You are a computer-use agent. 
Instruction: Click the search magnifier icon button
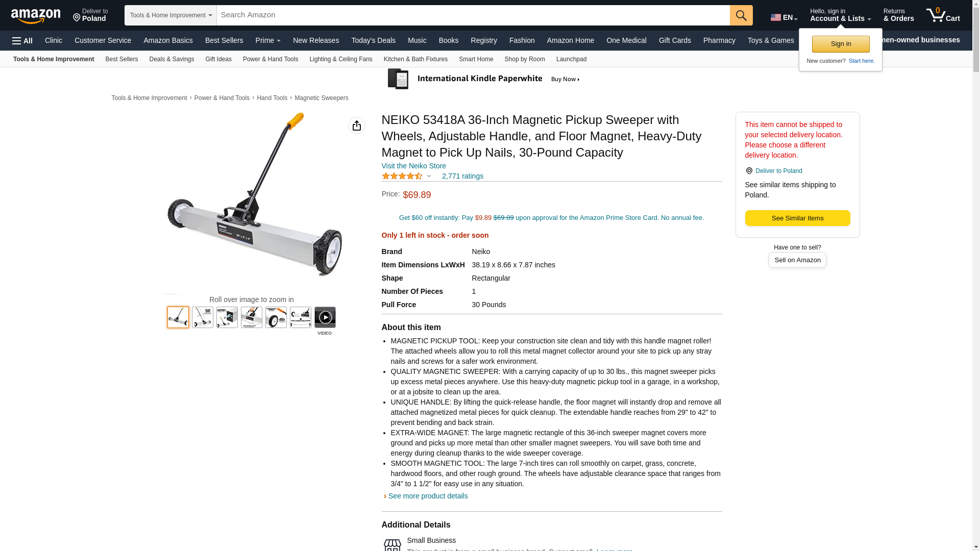pos(741,15)
